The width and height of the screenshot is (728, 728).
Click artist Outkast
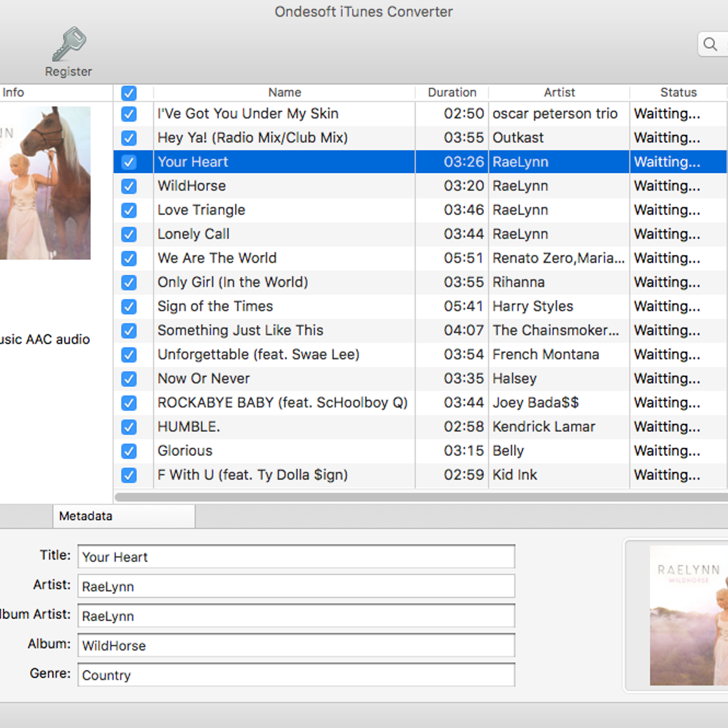(x=518, y=138)
